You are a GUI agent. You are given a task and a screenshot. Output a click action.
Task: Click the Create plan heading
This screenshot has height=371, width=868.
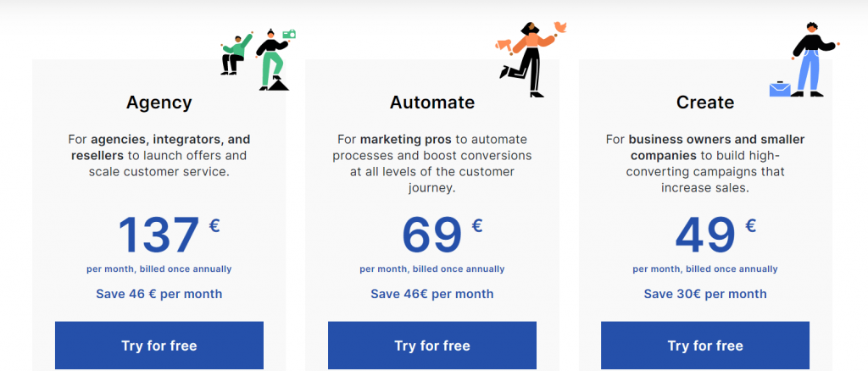(704, 102)
